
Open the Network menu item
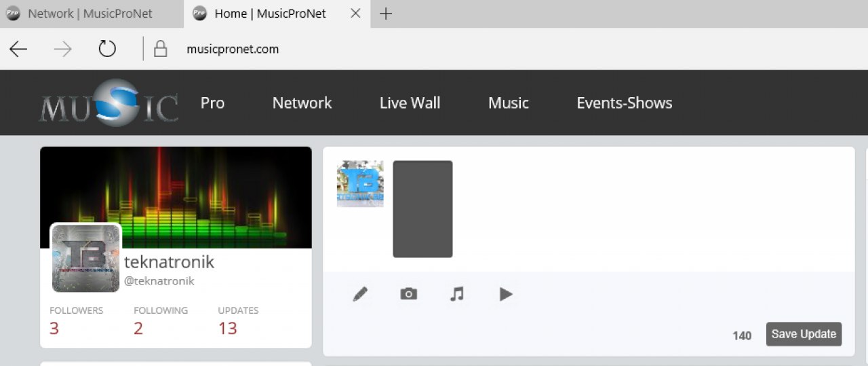(302, 103)
